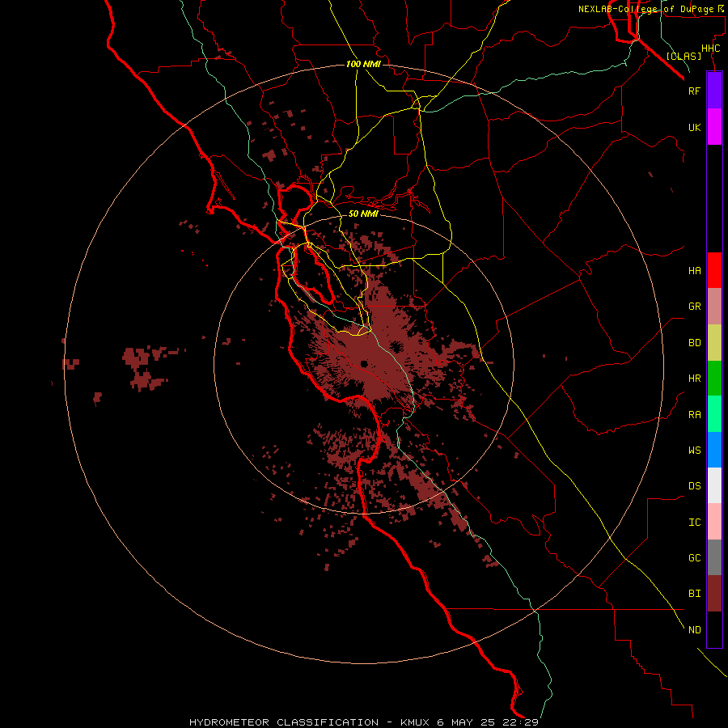Click the 'GR' legend label
This screenshot has width=728, height=728.
click(694, 307)
